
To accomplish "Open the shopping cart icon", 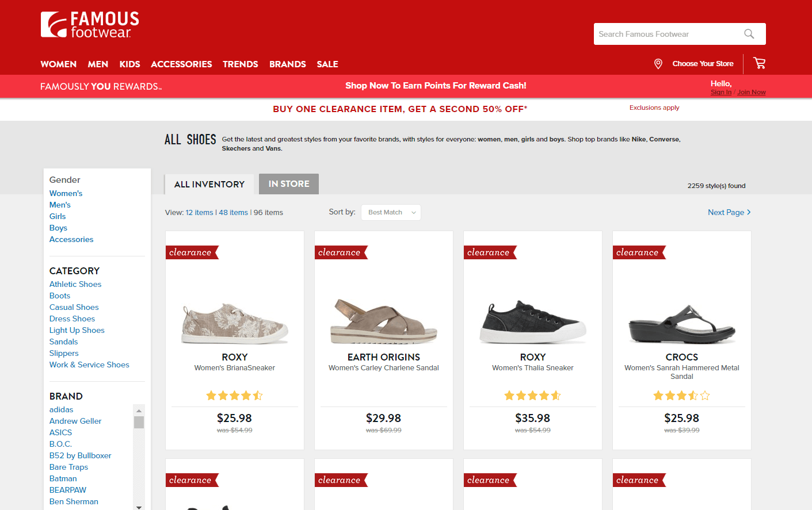I will [760, 63].
